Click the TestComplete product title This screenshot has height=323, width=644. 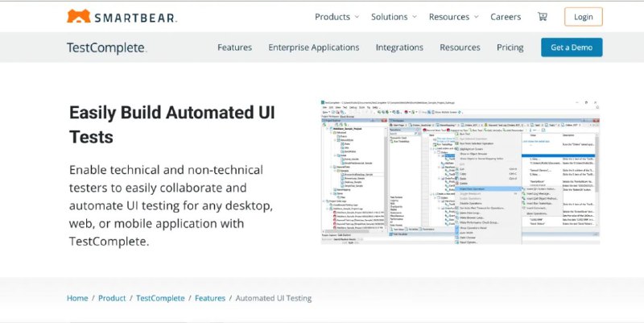[106, 48]
